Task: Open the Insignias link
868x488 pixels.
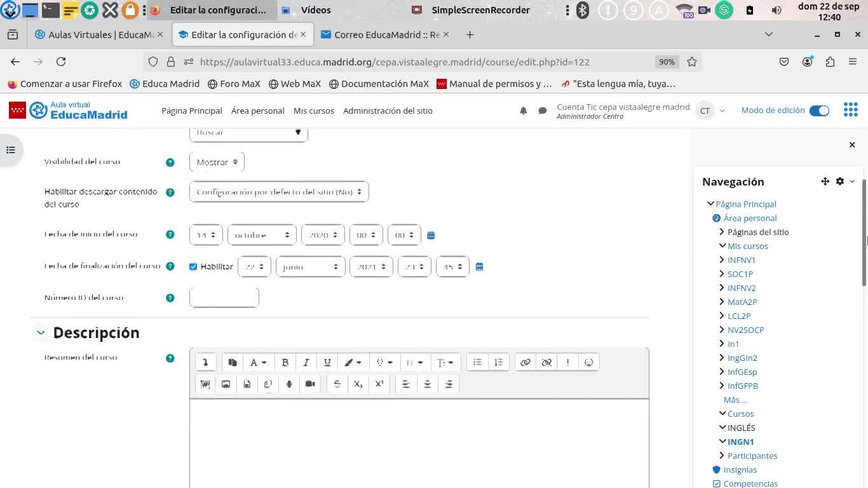Action: pyautogui.click(x=740, y=470)
